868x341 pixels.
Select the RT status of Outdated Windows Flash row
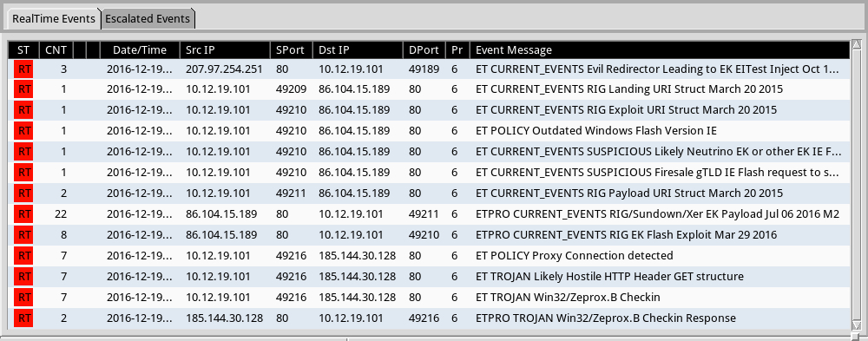point(23,131)
